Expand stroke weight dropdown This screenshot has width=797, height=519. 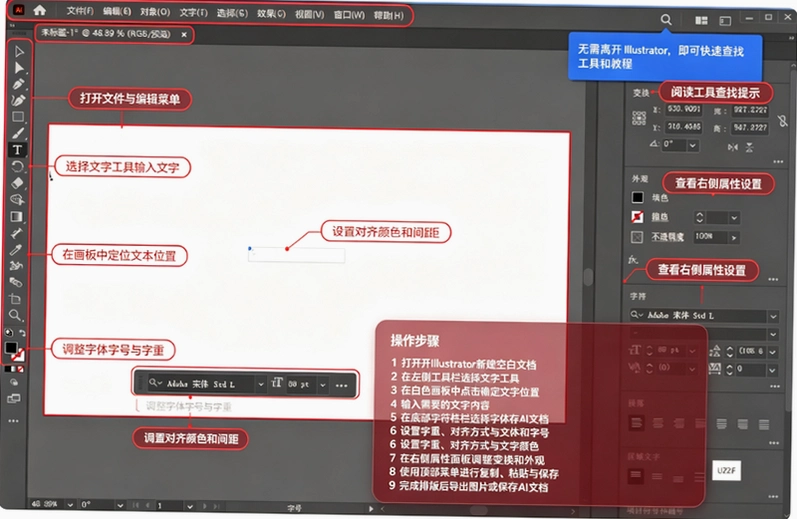pyautogui.click(x=734, y=218)
